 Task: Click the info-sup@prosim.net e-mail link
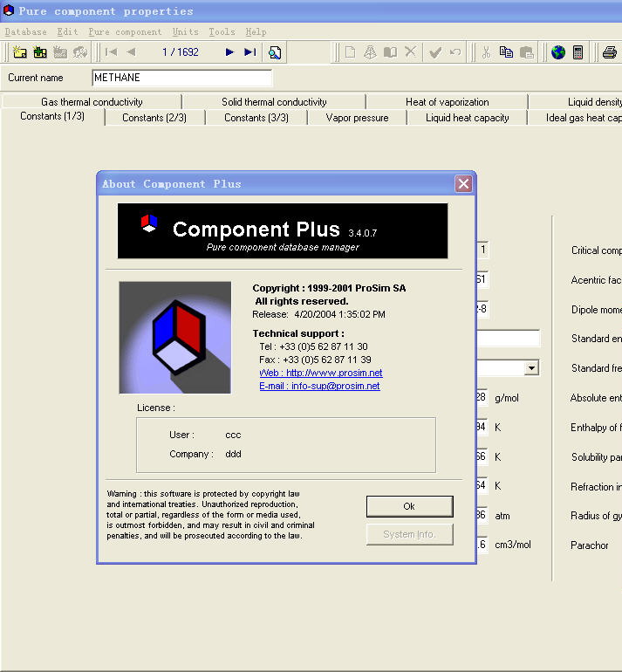pos(319,386)
